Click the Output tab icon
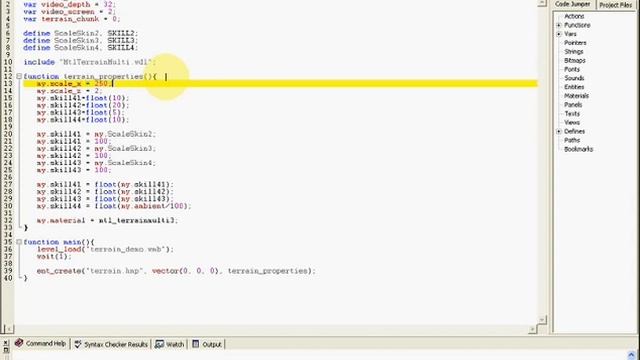Image resolution: width=640 pixels, height=360 pixels. (196, 344)
